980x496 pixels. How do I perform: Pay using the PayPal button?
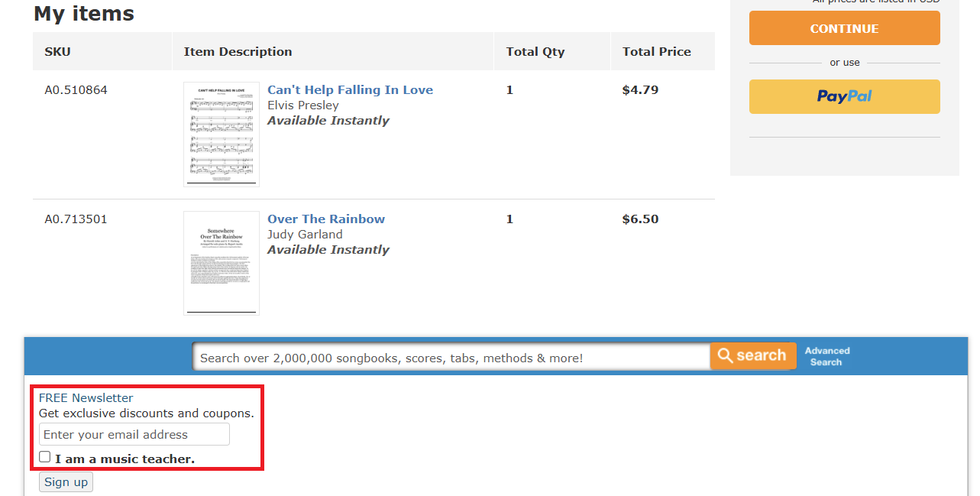click(x=844, y=96)
